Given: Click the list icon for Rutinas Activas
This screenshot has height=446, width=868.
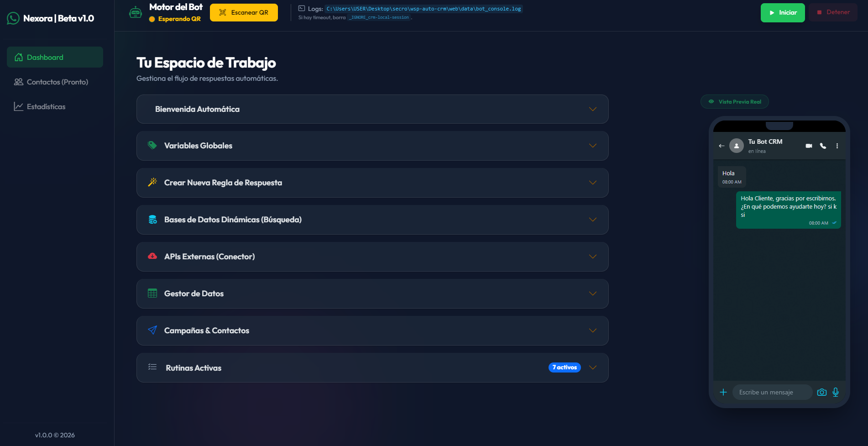Looking at the screenshot, I should 152,367.
